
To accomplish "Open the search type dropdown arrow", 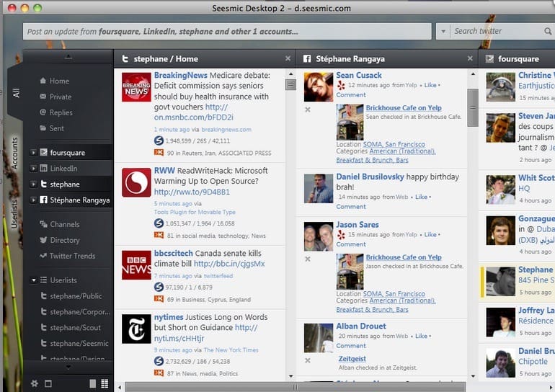I will (443, 32).
